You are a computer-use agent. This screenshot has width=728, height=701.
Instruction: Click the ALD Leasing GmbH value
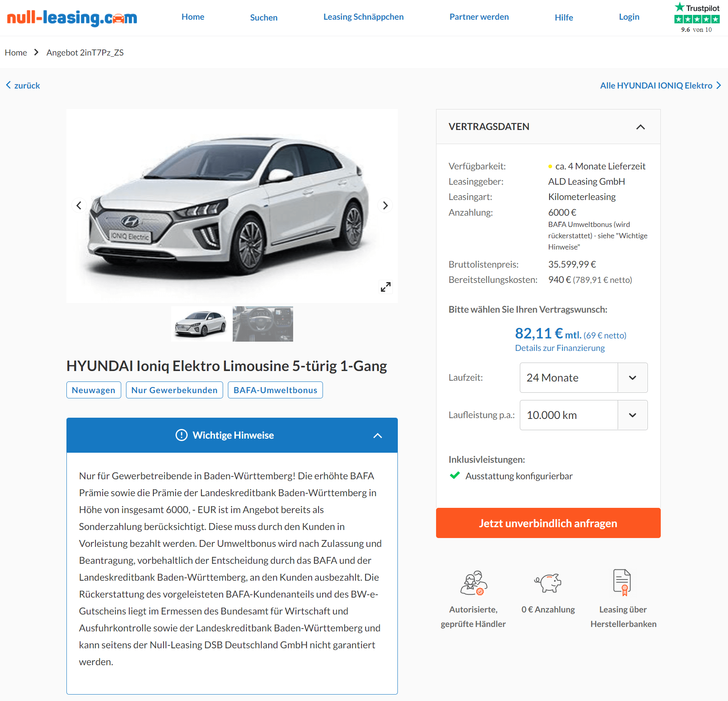click(x=586, y=181)
